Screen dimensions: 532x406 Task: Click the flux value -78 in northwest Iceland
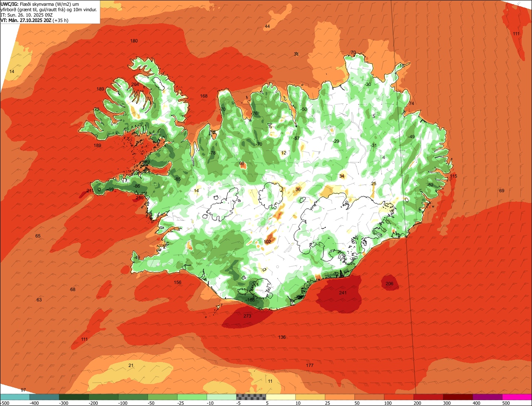tap(212, 153)
